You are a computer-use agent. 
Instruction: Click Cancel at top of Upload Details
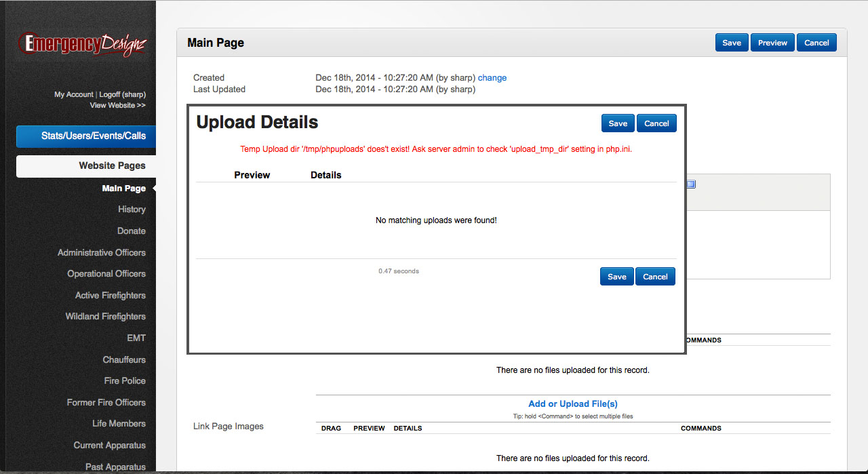[656, 123]
